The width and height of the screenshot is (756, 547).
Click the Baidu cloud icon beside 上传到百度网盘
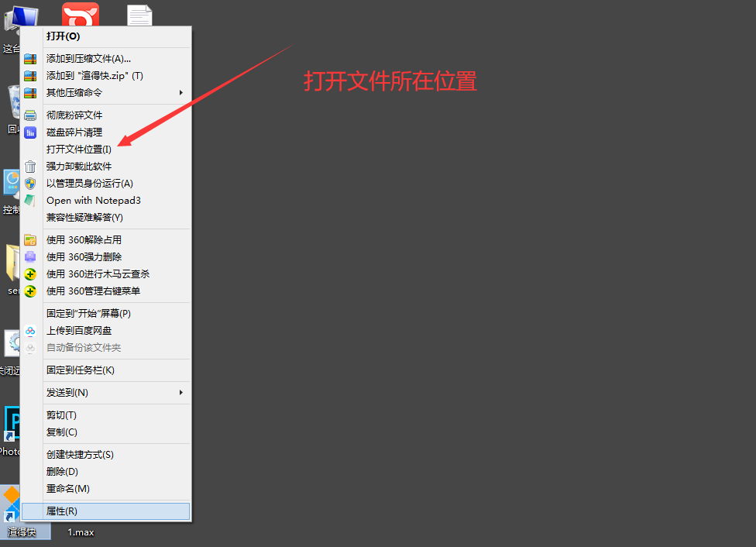(30, 331)
